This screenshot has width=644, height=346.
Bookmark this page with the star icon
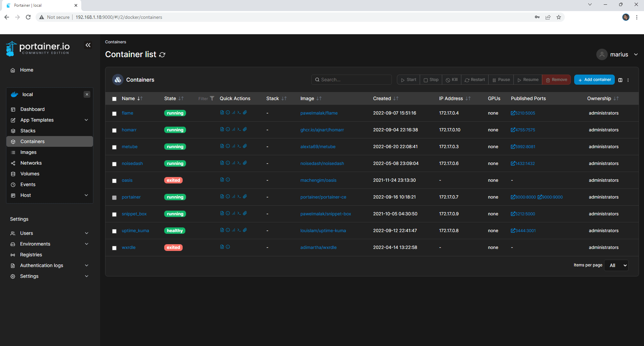(x=559, y=17)
